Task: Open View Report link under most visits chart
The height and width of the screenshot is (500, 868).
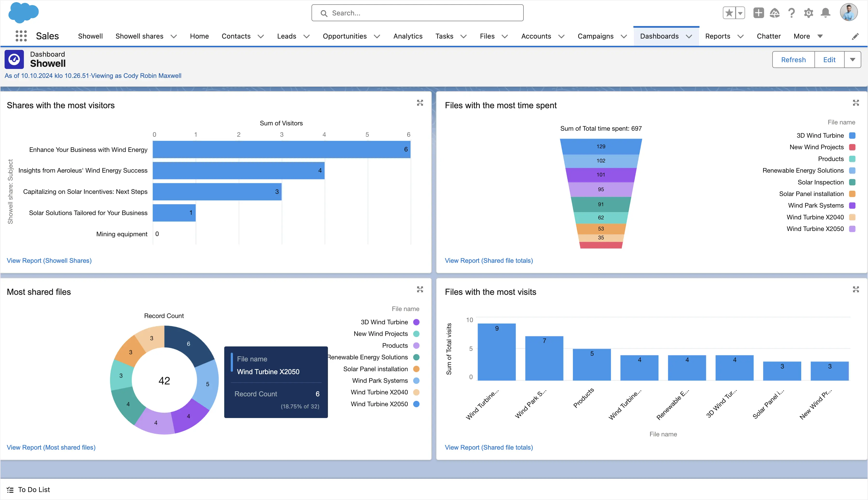Action: pos(488,447)
